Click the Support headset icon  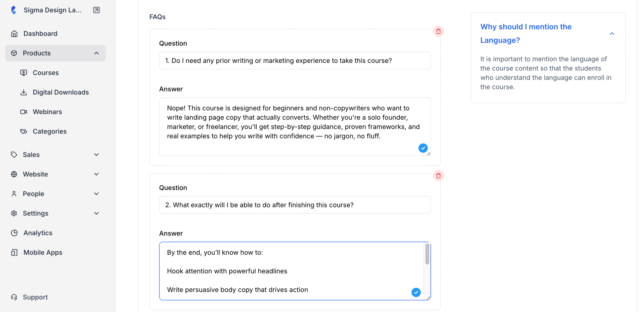tap(14, 297)
